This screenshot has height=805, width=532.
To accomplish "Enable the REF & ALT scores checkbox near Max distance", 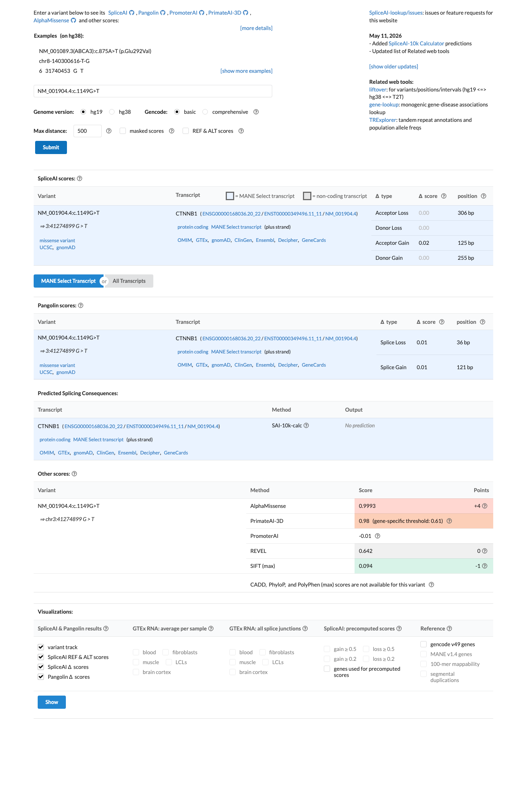I will pos(186,131).
